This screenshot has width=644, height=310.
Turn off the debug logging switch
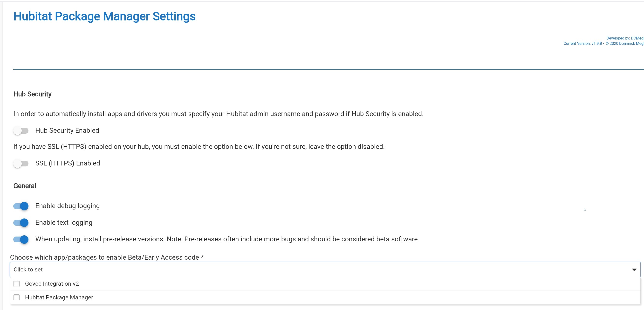click(21, 206)
